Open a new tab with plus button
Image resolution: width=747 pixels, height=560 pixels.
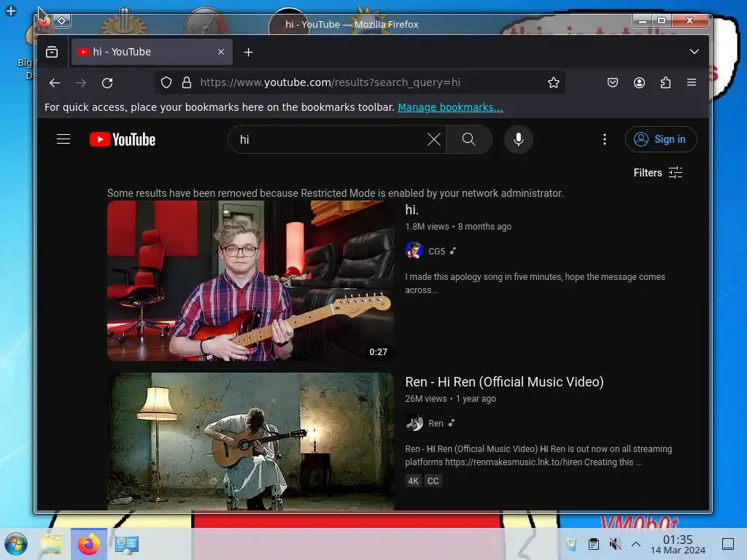(248, 52)
